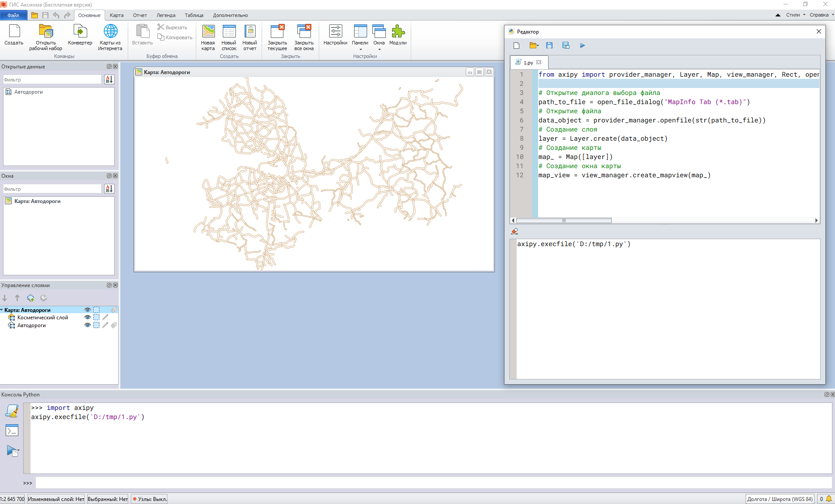Create a Новый список
Viewport: 835px width, 504px height.
229,37
